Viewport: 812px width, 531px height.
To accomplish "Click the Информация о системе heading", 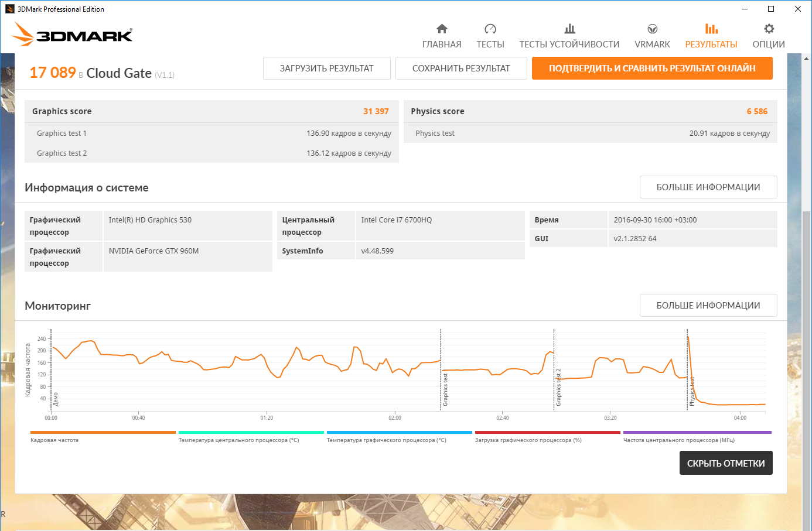I will 87,188.
